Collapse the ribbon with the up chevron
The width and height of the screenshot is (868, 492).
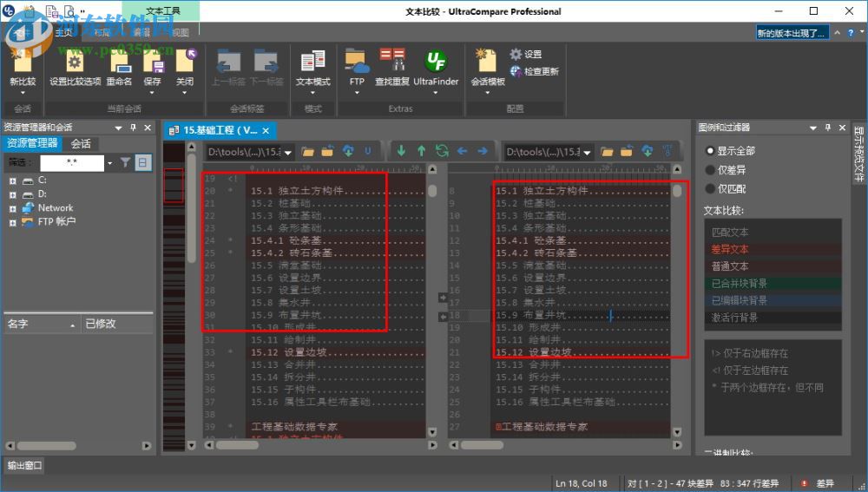(837, 33)
